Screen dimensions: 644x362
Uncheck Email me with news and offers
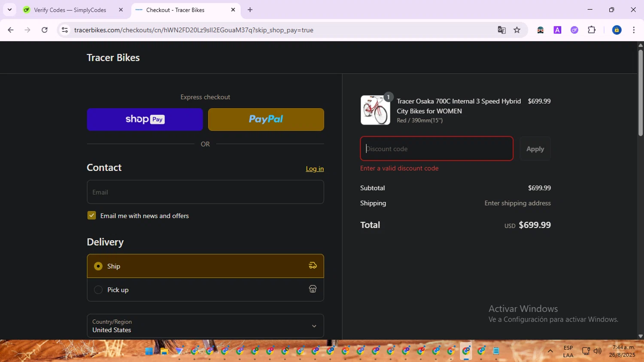(91, 215)
